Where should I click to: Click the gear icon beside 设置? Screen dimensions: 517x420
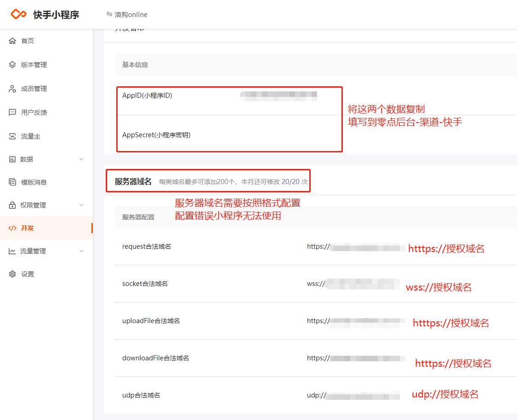pyautogui.click(x=12, y=274)
